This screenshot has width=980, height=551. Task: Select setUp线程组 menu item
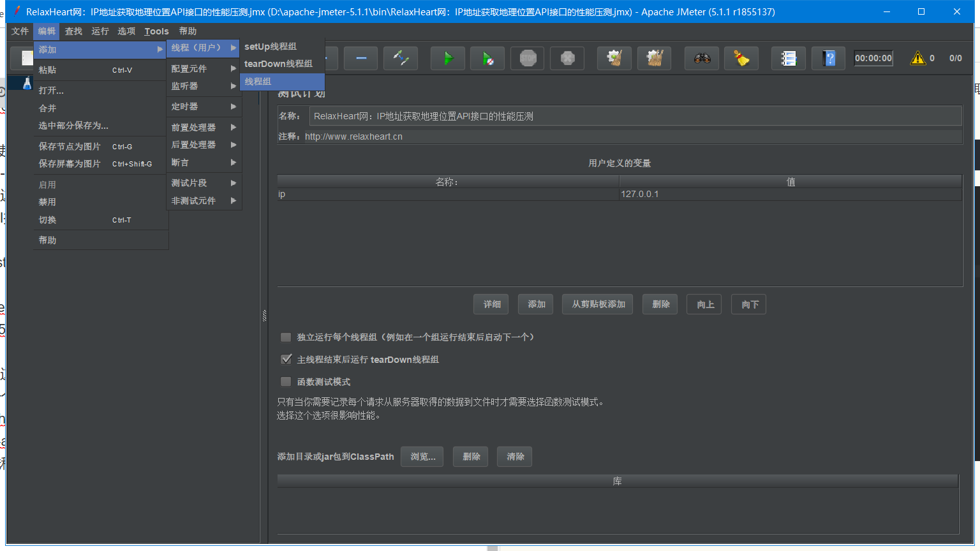click(x=282, y=47)
